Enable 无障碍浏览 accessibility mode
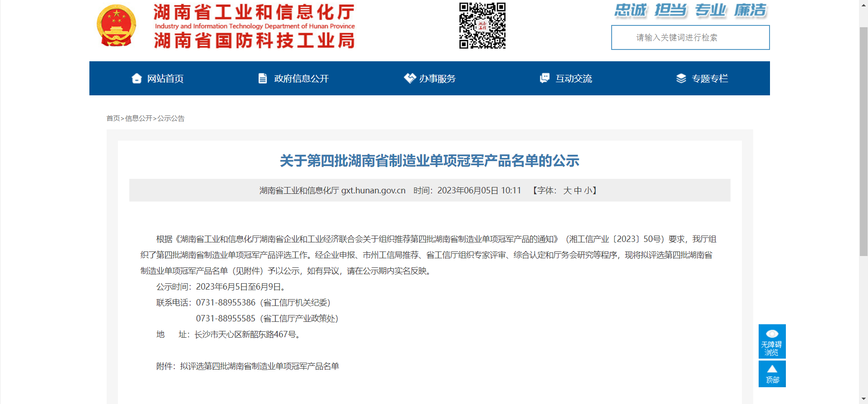The height and width of the screenshot is (404, 868). pos(772,341)
